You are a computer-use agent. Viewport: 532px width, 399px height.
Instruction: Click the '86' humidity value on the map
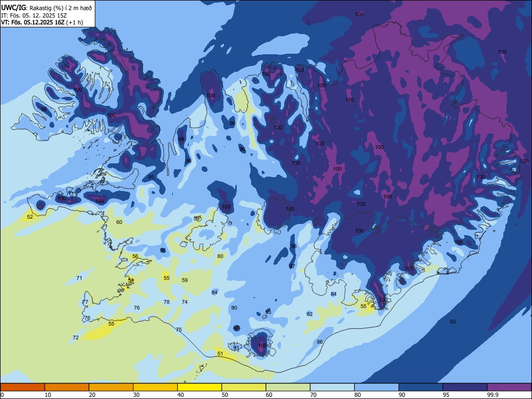320,342
